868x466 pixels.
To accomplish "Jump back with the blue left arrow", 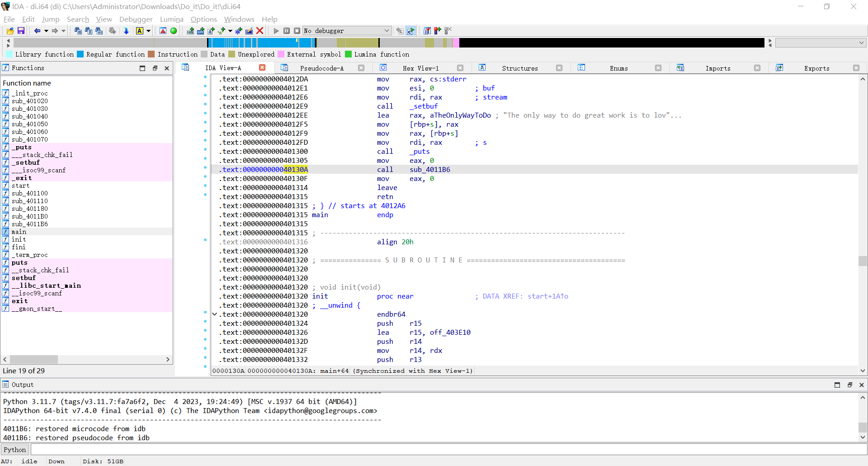I will click(37, 31).
